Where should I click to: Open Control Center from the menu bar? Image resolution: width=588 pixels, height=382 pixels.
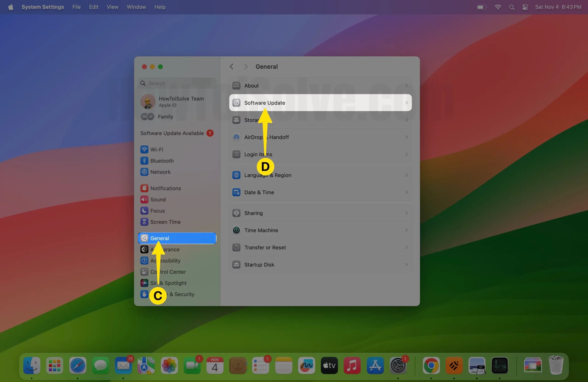click(x=525, y=7)
